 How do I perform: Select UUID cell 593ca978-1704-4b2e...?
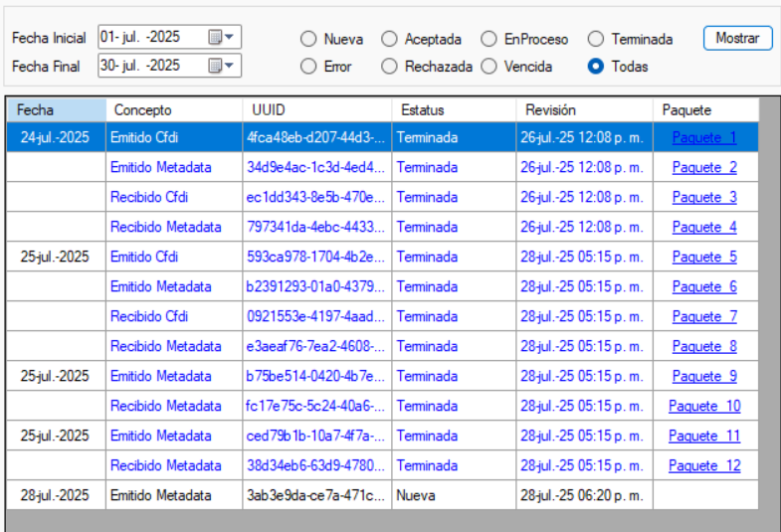pos(317,257)
